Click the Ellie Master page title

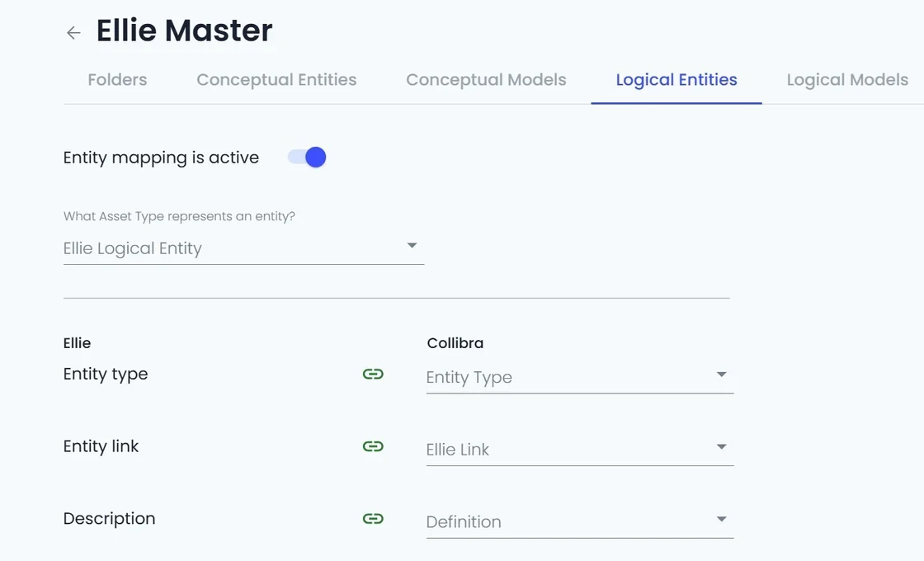tap(185, 30)
